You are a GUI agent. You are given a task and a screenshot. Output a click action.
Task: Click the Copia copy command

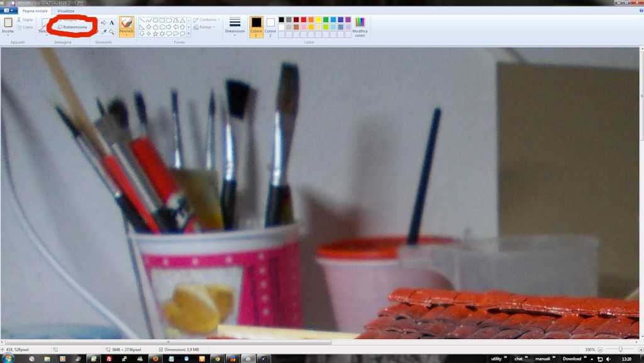click(25, 27)
